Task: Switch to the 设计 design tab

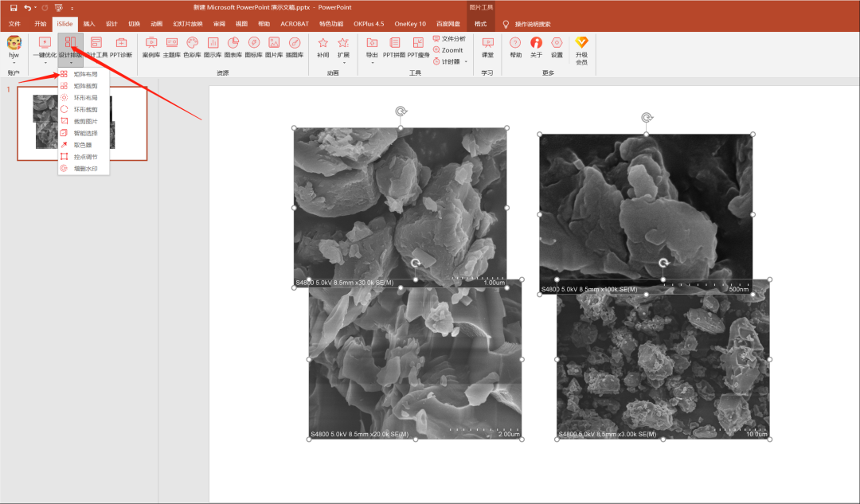Action: [x=111, y=24]
